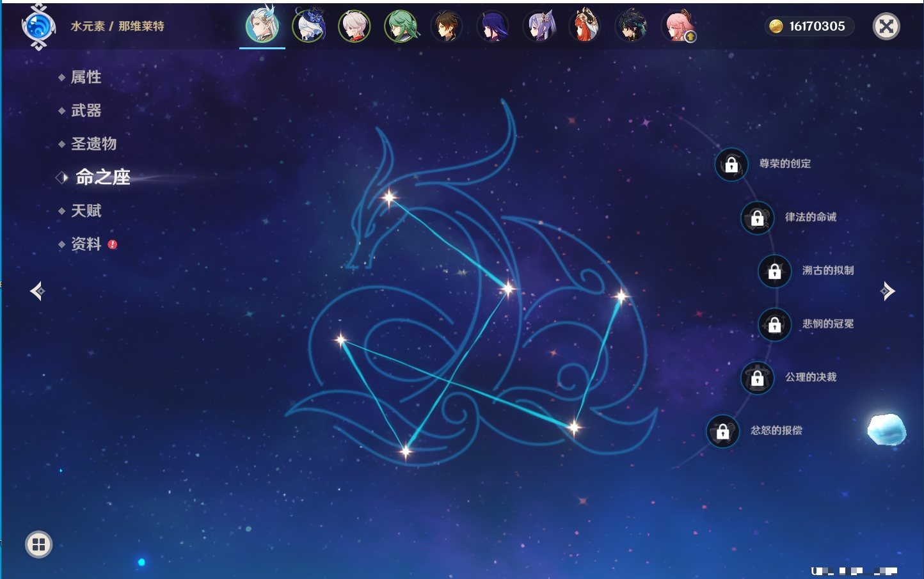Click the lock icon for 忿怒的报偿
924x579 pixels.
(x=723, y=431)
